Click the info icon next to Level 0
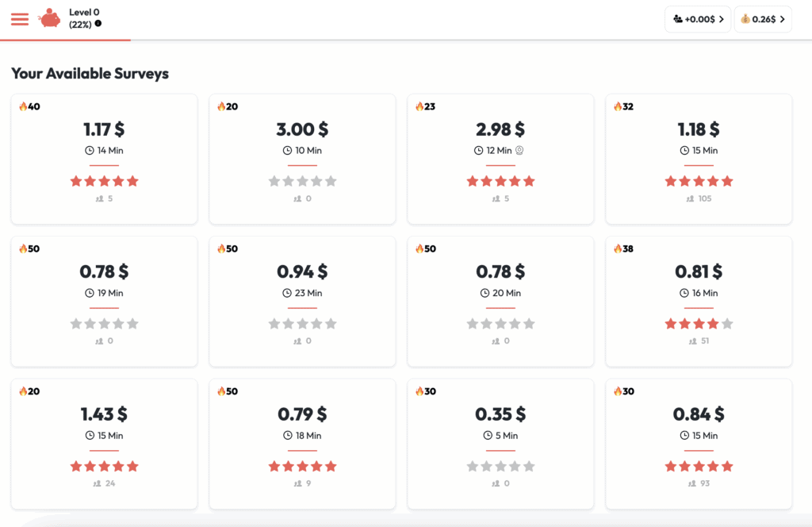812x527 pixels. click(98, 25)
